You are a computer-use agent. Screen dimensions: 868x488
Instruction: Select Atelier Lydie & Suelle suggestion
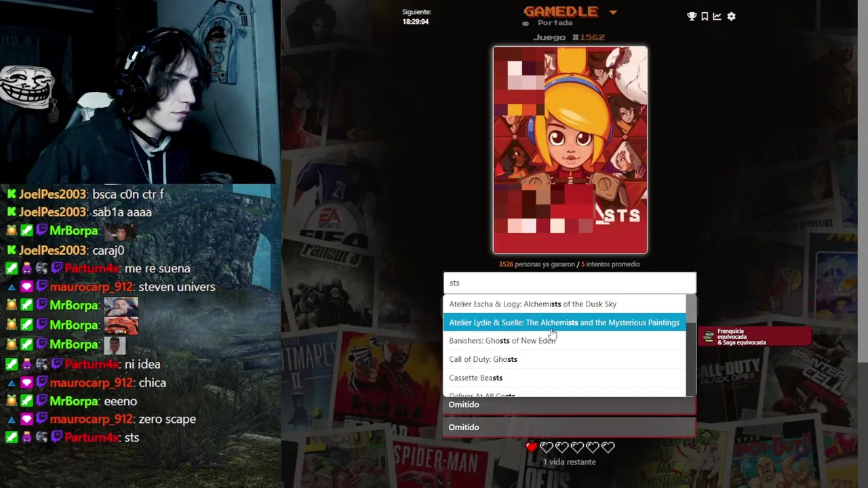click(x=564, y=323)
